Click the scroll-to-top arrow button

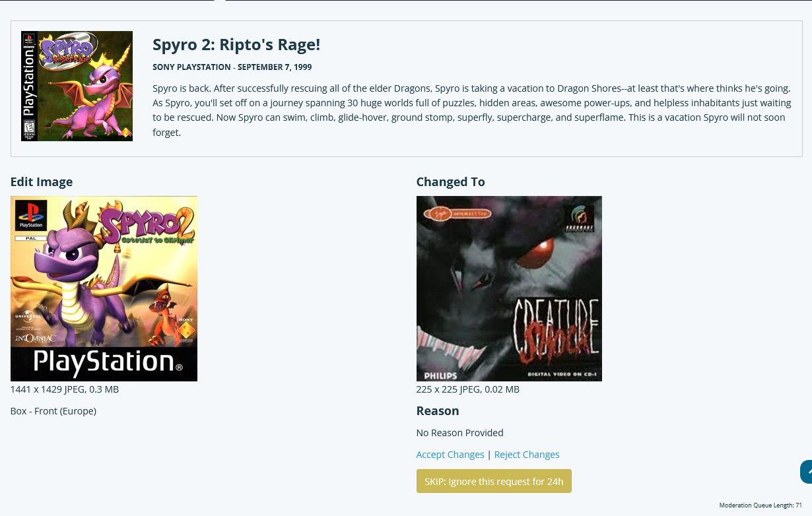(806, 472)
